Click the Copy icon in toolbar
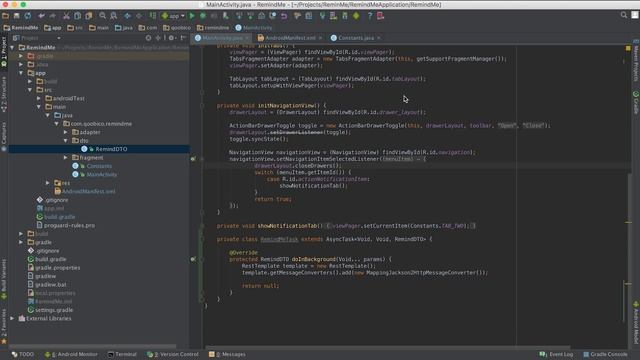This screenshot has width=640, height=360. (77, 16)
